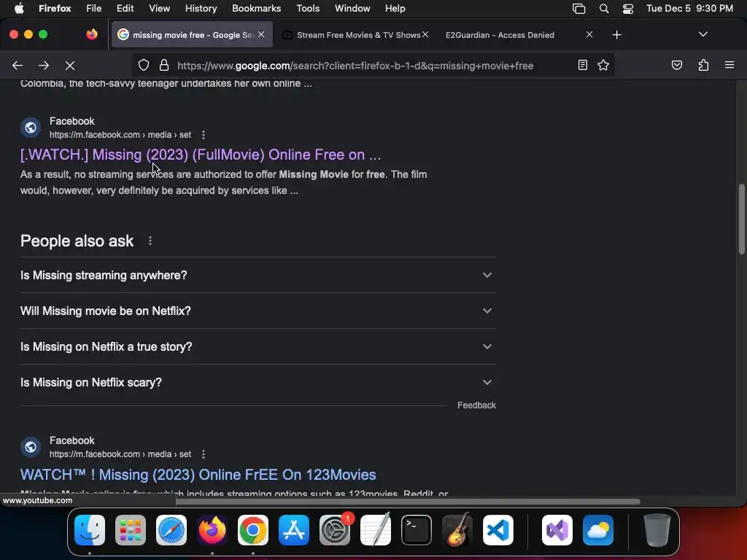Viewport: 747px width, 560px height.
Task: Go back to the previous page
Action: click(x=18, y=65)
